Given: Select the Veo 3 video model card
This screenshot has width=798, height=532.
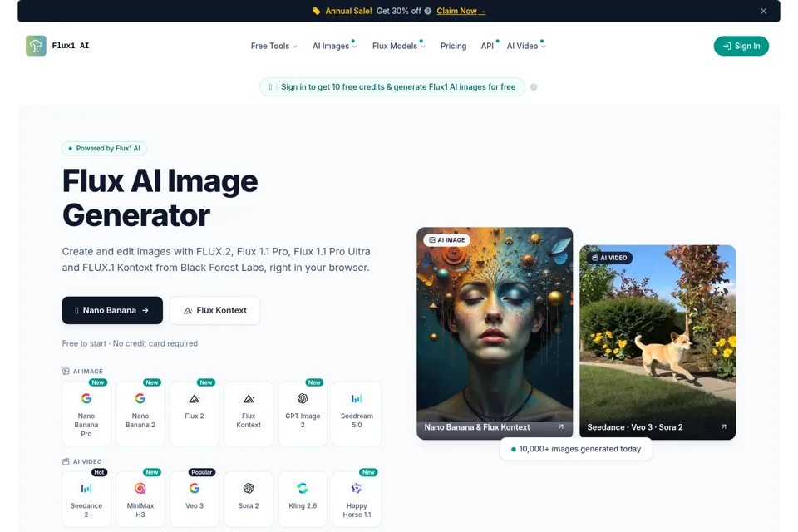Looking at the screenshot, I should pos(195,500).
